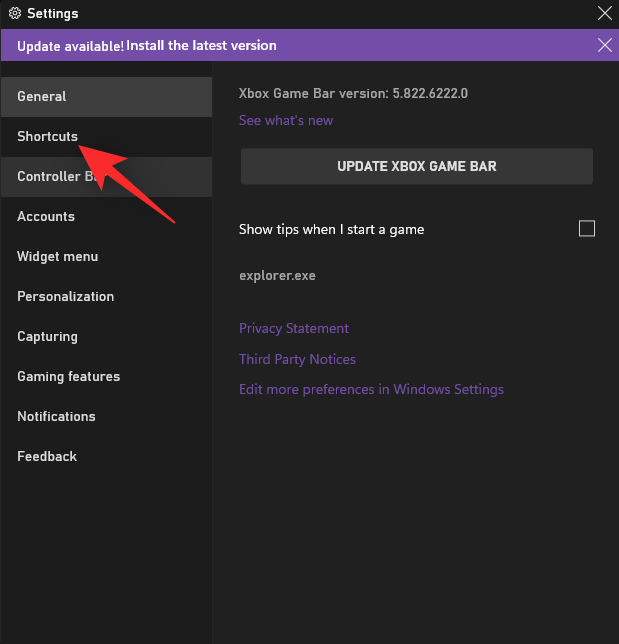
Task: Click the explorer.exe text
Action: tap(277, 276)
